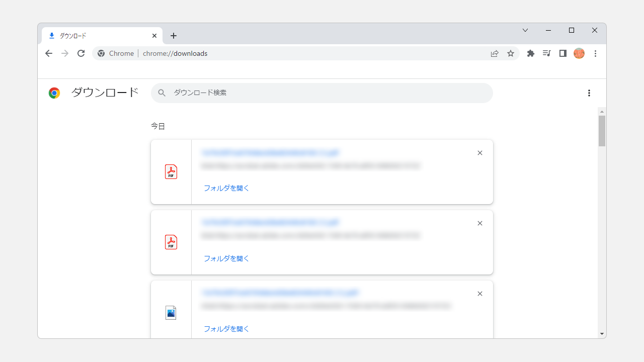
Task: Open the media control icon in toolbar
Action: pyautogui.click(x=546, y=53)
